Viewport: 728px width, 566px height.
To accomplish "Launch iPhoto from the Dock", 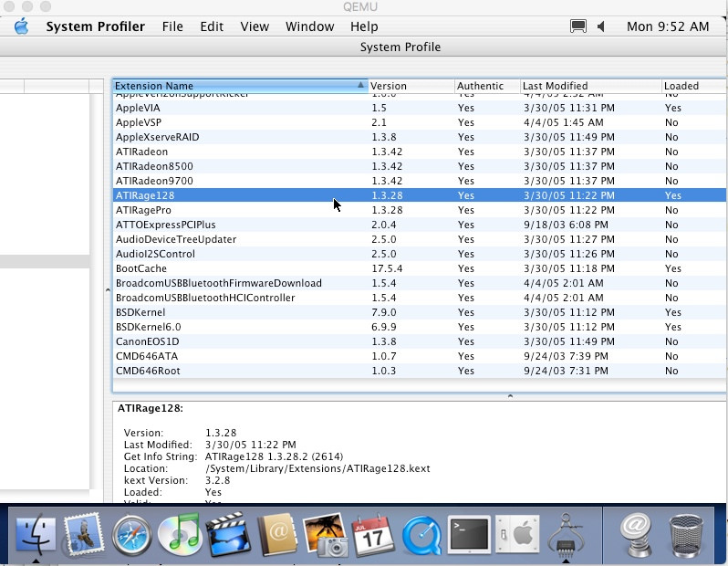I will 325,534.
